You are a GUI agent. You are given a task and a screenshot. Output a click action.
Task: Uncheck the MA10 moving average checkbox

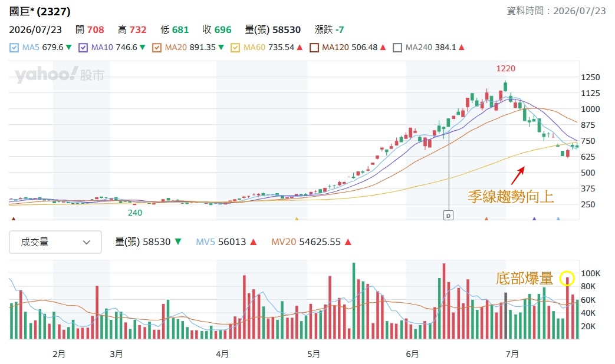[83, 48]
